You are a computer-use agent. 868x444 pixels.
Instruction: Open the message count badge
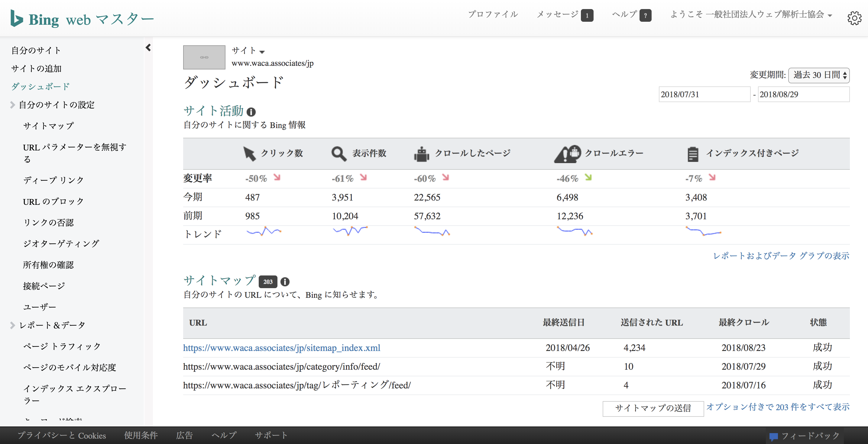[x=587, y=15]
